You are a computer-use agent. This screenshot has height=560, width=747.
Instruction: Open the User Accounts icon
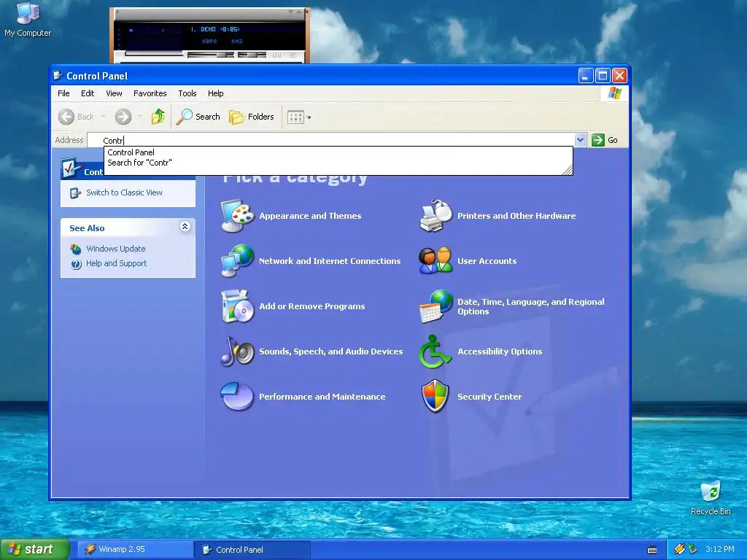pos(436,260)
